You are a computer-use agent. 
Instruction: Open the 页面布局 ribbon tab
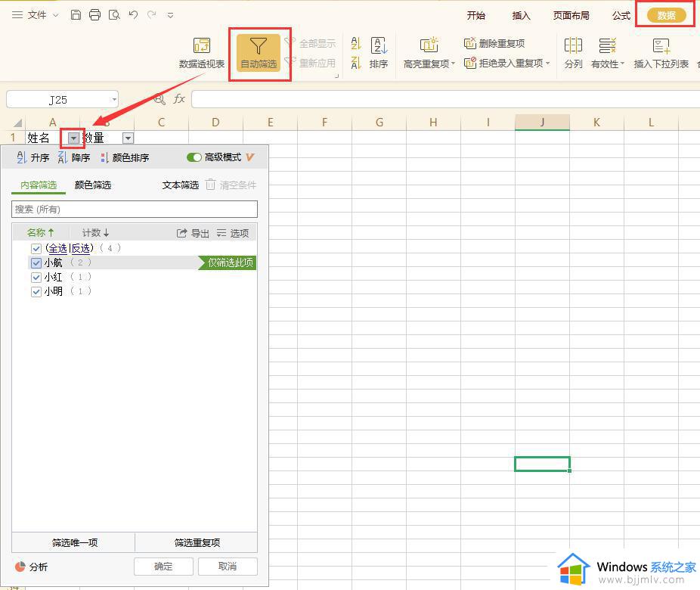[571, 16]
